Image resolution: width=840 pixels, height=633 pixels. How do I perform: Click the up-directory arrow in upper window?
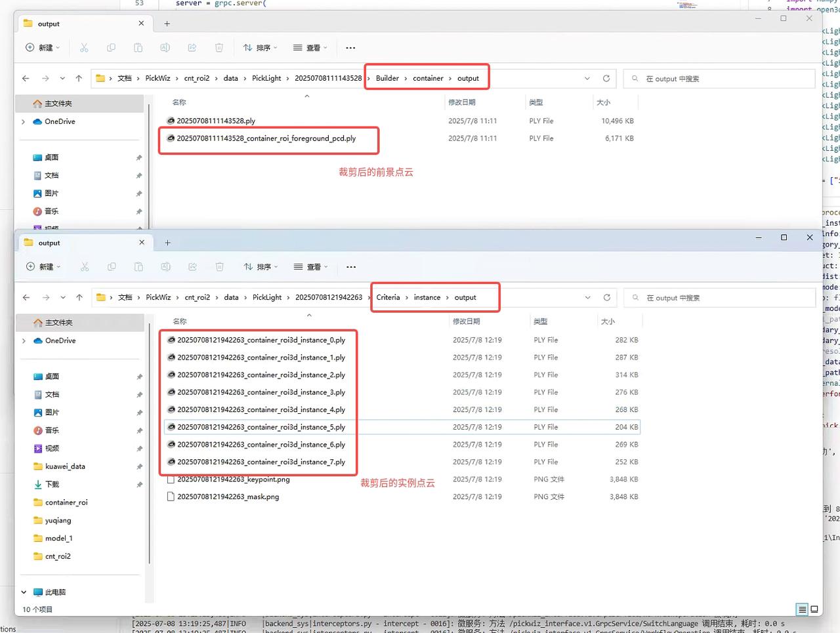79,79
